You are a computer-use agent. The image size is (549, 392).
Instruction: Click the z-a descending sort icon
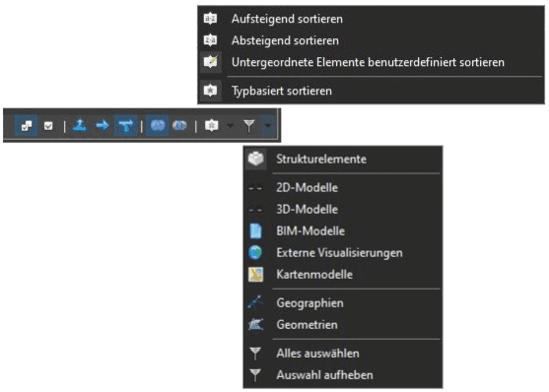point(210,40)
